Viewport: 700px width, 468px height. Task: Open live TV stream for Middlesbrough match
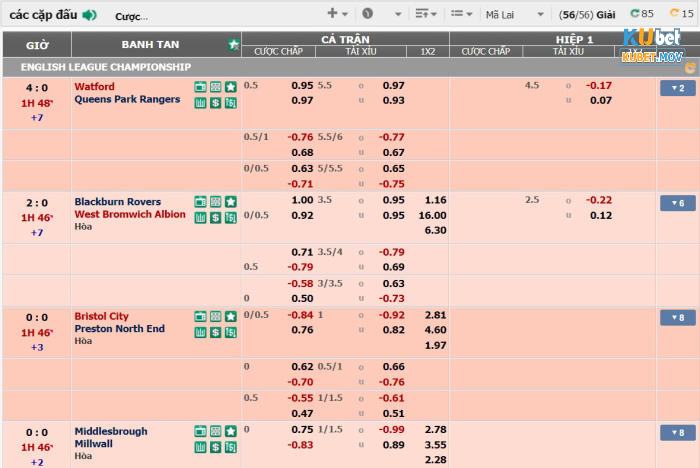point(200,431)
